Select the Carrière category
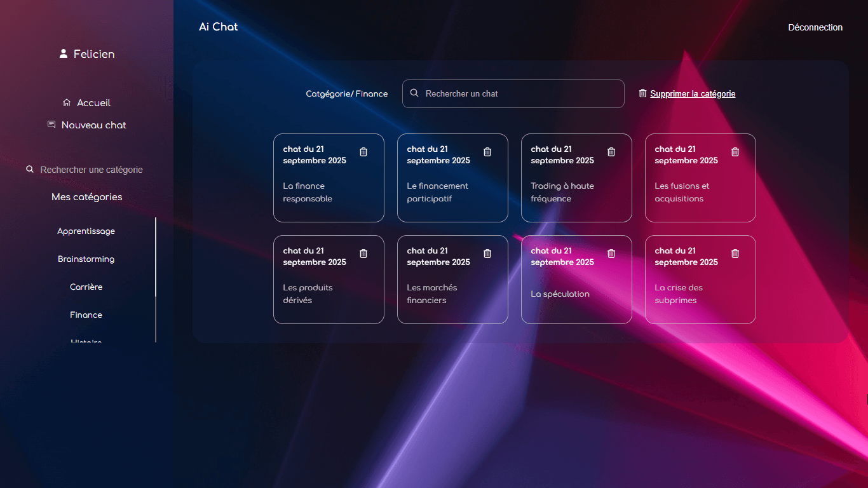Viewport: 868px width, 488px height. point(86,287)
